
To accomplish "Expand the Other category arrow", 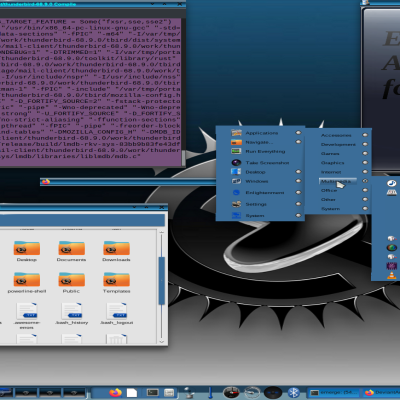I will [365, 199].
